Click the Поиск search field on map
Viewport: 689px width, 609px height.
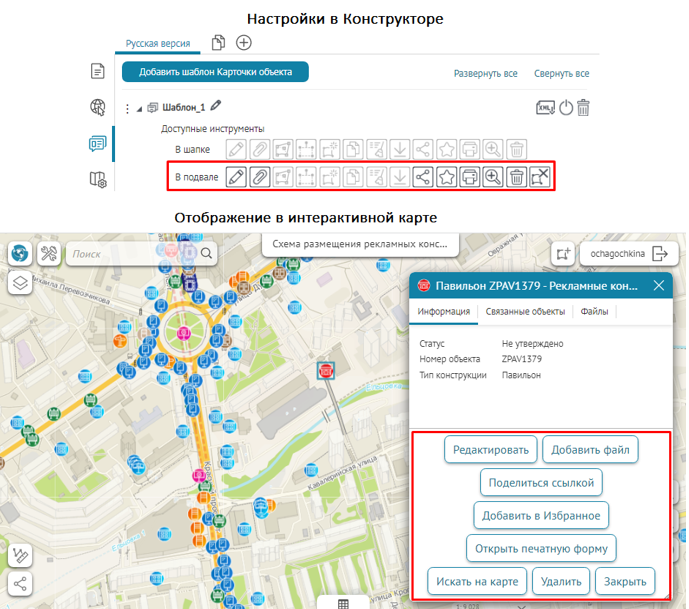click(x=133, y=255)
